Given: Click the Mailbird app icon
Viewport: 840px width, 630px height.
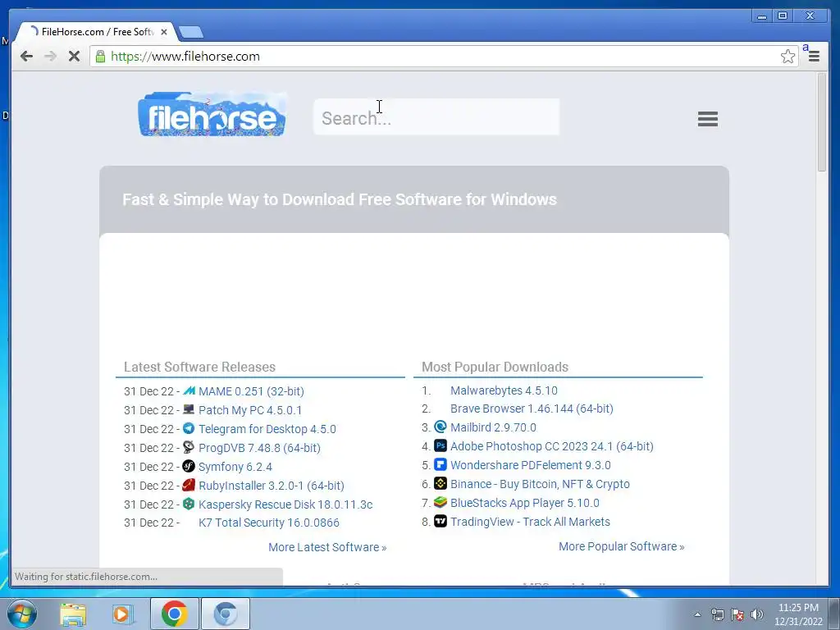Looking at the screenshot, I should (x=441, y=427).
